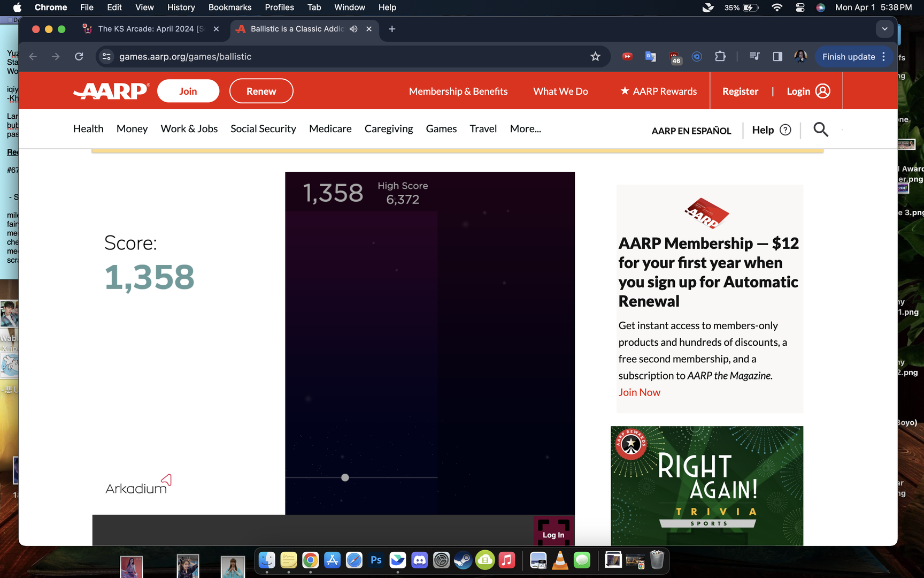Open the Membership & Benefits link
924x578 pixels.
pyautogui.click(x=458, y=92)
